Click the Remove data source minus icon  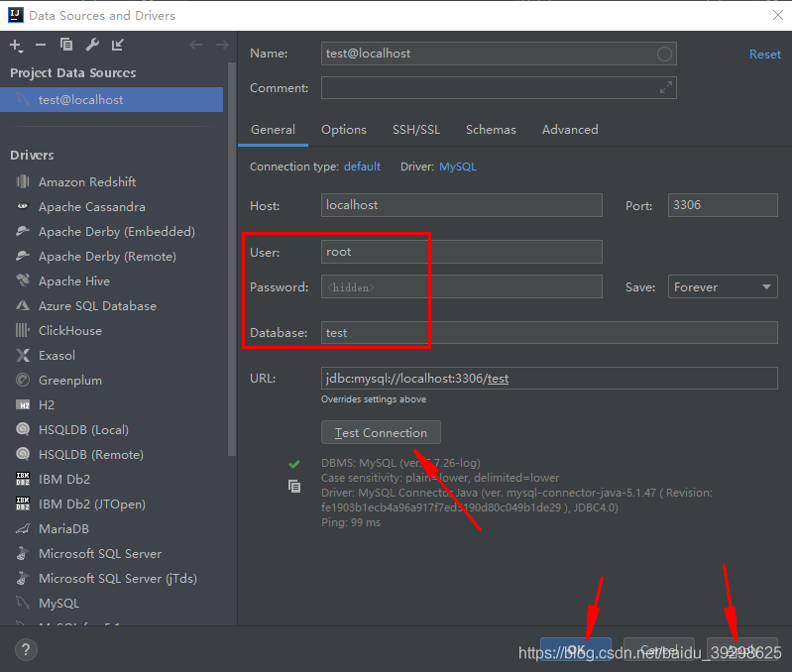41,45
